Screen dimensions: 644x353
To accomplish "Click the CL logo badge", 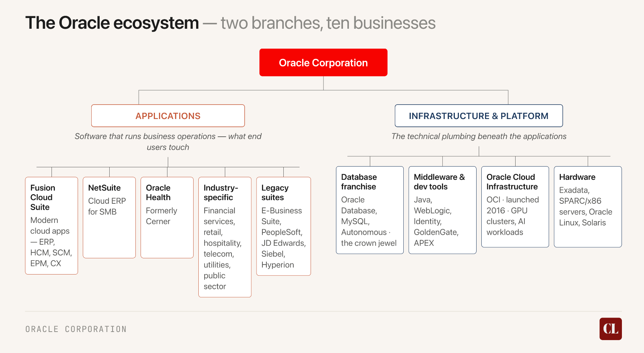I will (611, 329).
